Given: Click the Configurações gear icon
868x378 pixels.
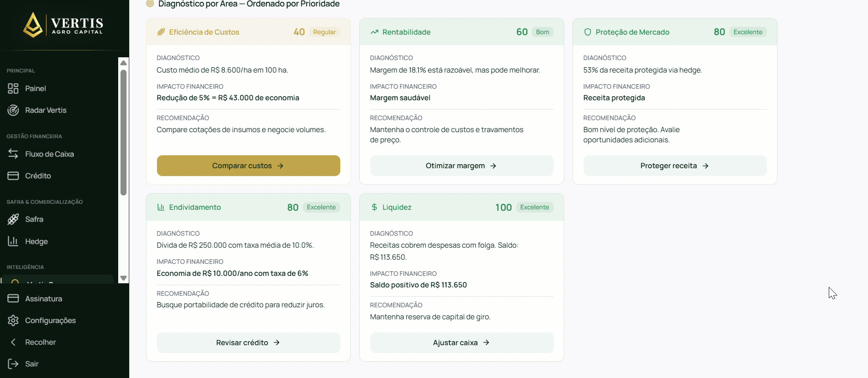Looking at the screenshot, I should pos(13,320).
